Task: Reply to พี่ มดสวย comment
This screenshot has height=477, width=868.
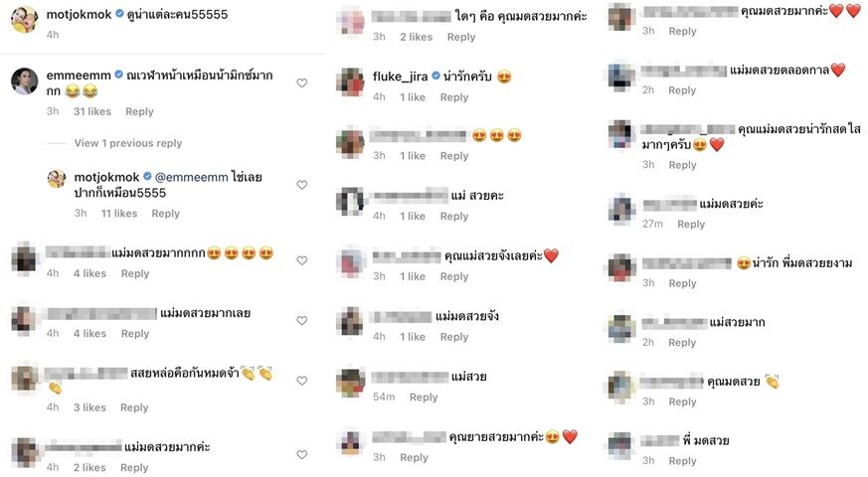Action: pos(682,461)
